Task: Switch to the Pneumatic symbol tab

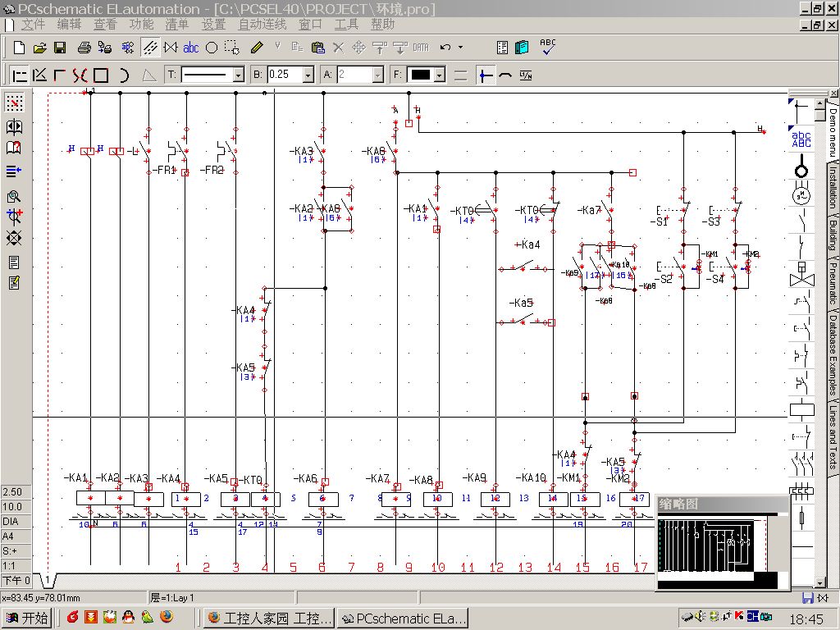Action: pyautogui.click(x=831, y=284)
